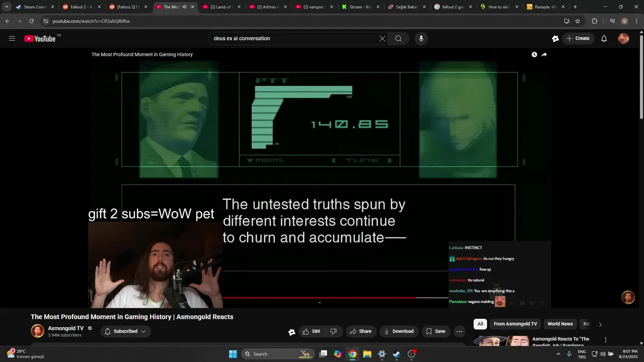Switch to the Fallout 2 reddit tab
This screenshot has height=362, width=644.
click(80, 7)
